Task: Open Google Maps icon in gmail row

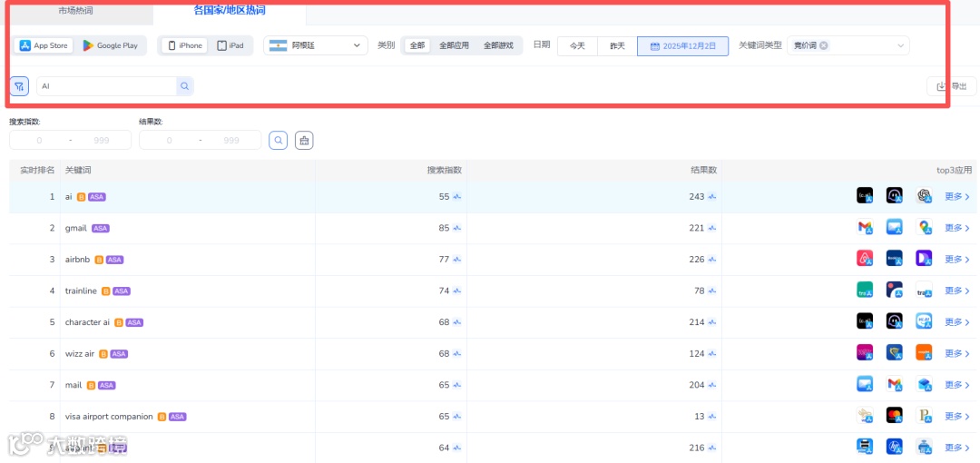Action: pos(924,227)
